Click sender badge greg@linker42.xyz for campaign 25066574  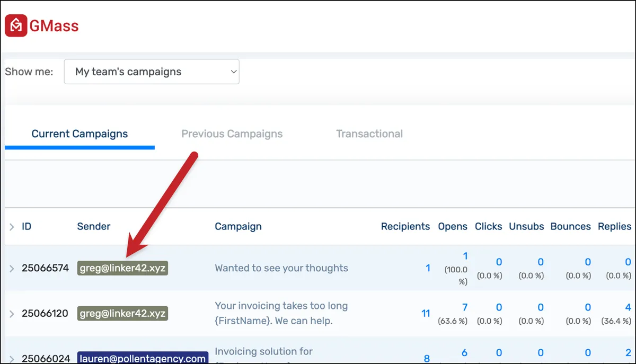122,268
